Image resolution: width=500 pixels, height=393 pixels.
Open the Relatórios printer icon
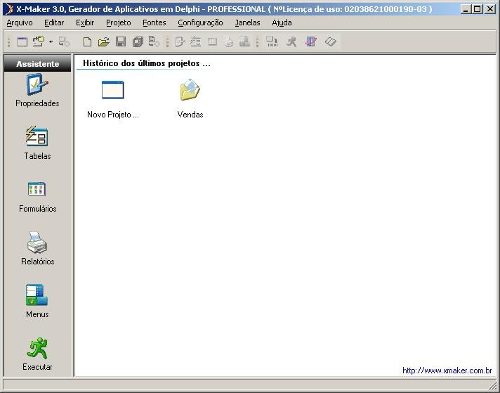click(37, 242)
